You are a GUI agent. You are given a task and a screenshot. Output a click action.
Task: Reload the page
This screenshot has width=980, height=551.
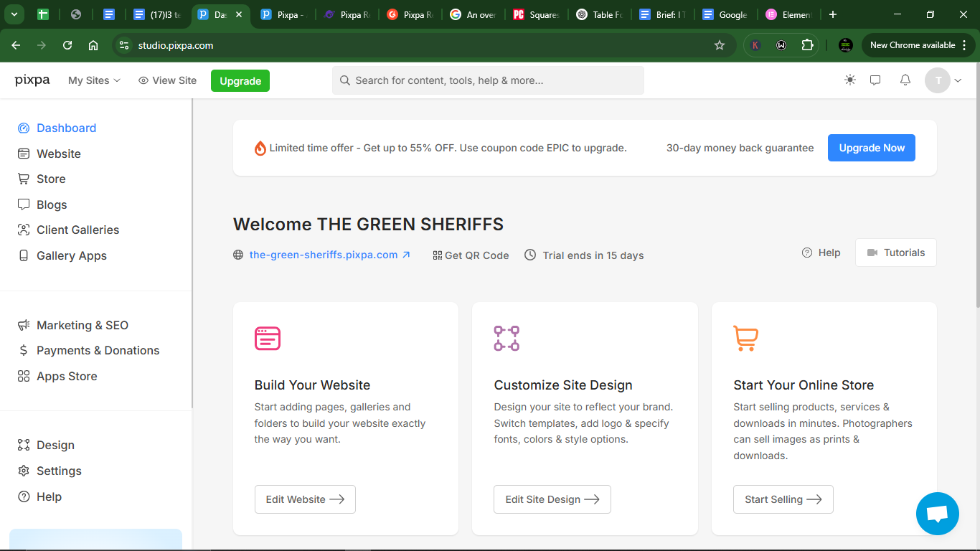67,45
